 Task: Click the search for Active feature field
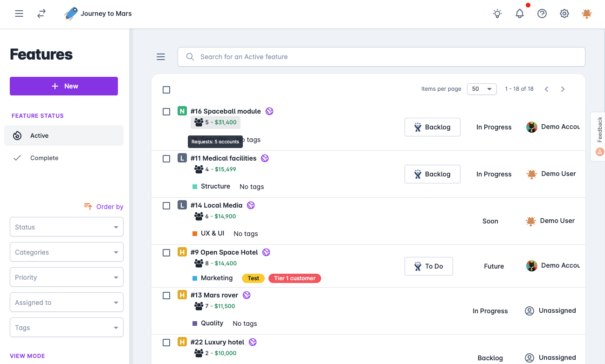[381, 57]
